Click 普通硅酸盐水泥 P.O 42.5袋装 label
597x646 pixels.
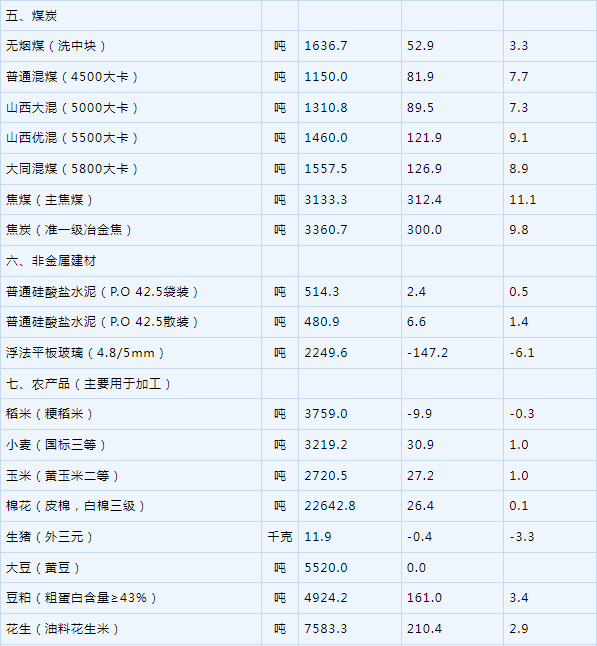pyautogui.click(x=102, y=292)
